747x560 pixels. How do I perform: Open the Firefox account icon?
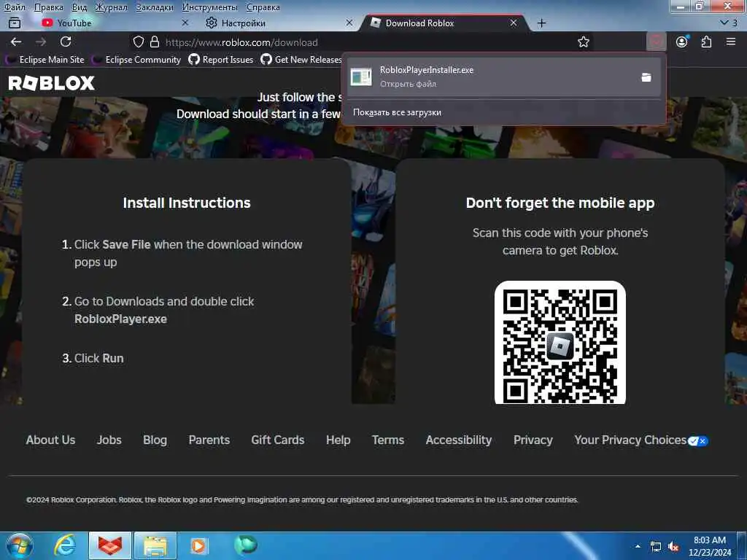coord(682,42)
